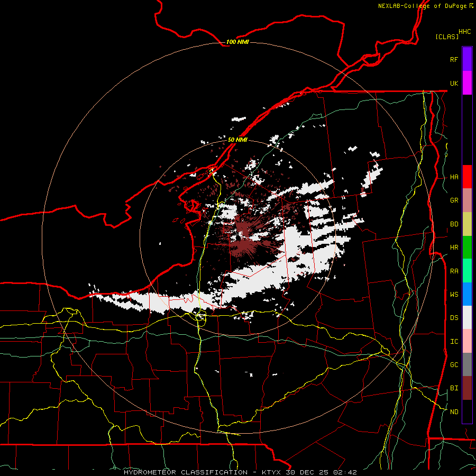This screenshot has height=476, width=476.
Task: Click the GC gray legend color swatch
Action: 467,364
